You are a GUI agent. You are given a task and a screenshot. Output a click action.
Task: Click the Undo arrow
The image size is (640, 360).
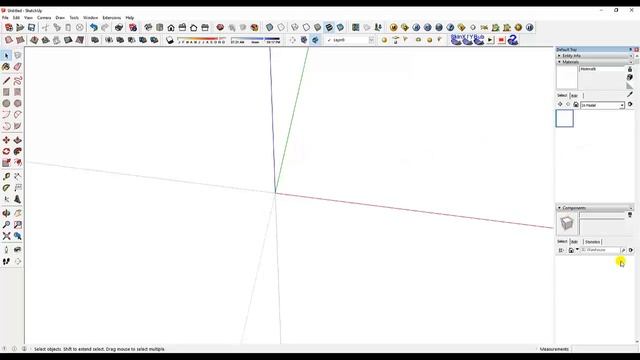[x=93, y=27]
